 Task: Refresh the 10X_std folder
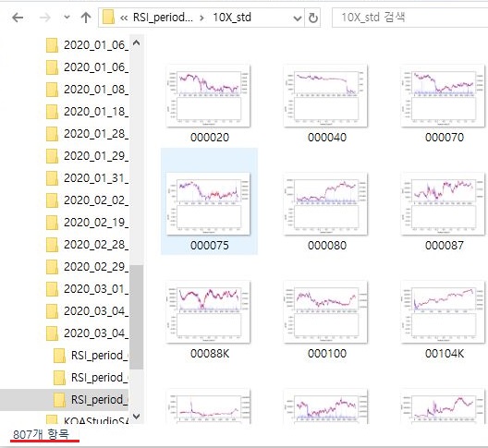[x=312, y=18]
